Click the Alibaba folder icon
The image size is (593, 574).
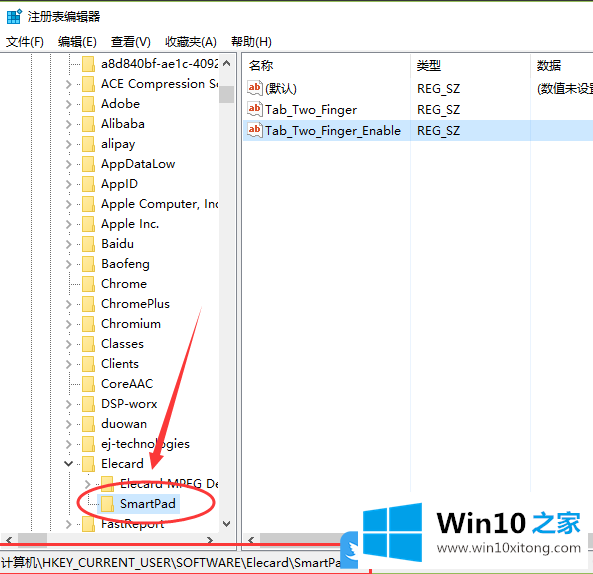point(88,124)
